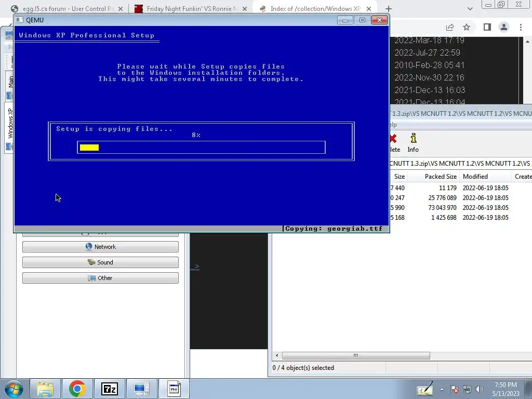Sort 7-Zip list by Packed Size

click(433, 177)
